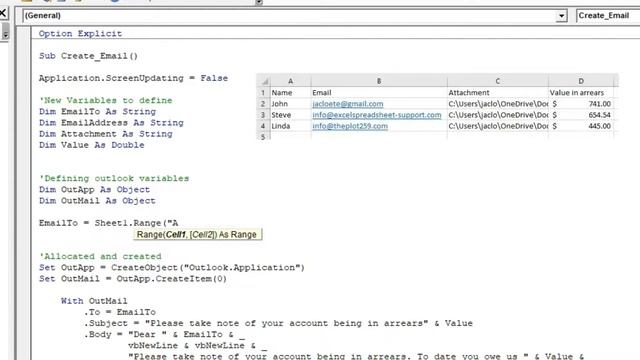The width and height of the screenshot is (640, 360).
Task: Click the .Subject assignment line
Action: click(278, 323)
